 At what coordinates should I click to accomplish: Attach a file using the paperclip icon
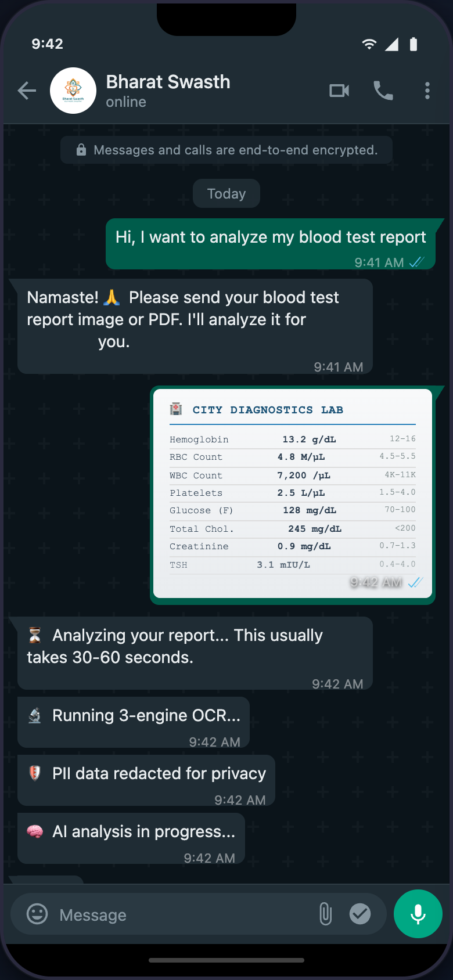325,913
